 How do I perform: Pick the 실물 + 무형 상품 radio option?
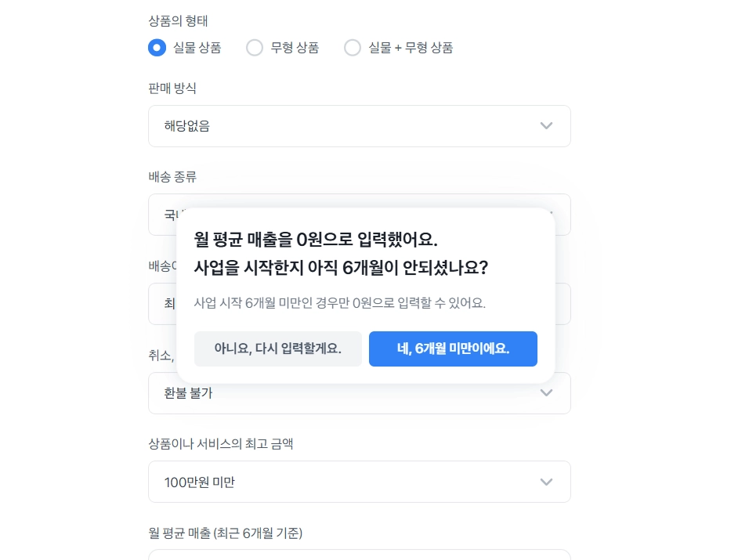(x=353, y=48)
